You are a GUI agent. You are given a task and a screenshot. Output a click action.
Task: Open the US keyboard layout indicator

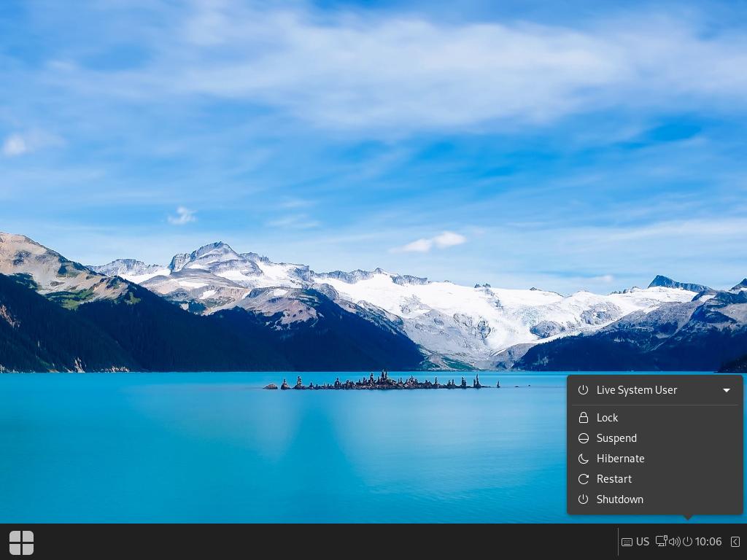(635, 542)
